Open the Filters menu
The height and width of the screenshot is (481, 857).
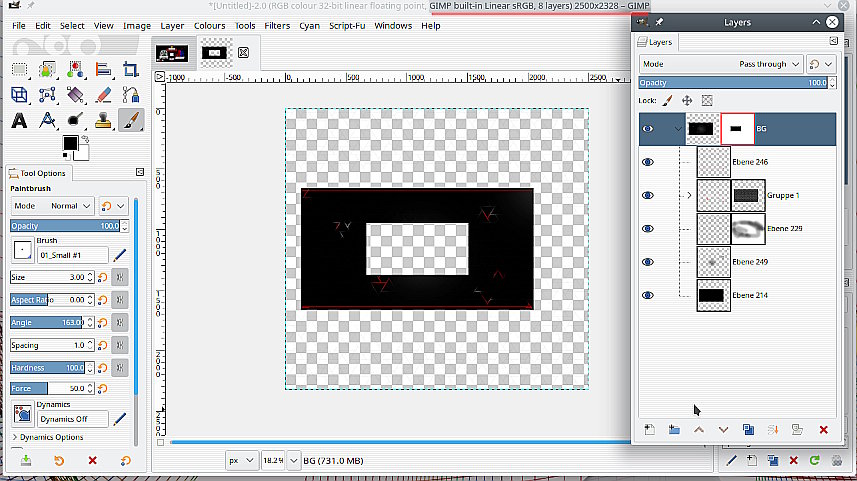click(277, 25)
